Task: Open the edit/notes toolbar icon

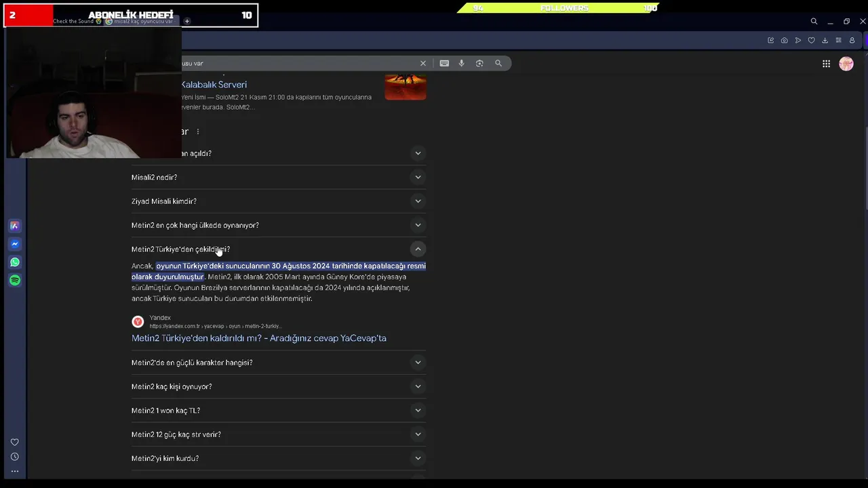Action: [x=771, y=41]
